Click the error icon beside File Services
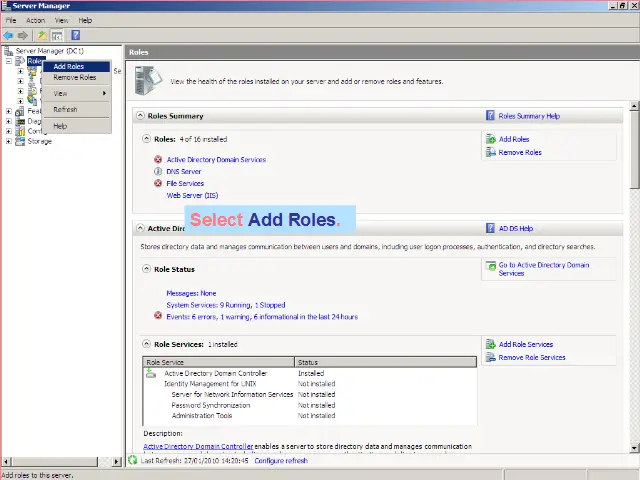The height and width of the screenshot is (480, 640). click(158, 183)
